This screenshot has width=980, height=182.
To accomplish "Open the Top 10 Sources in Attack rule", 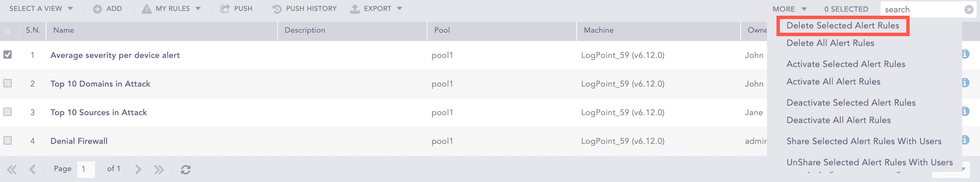I will tap(99, 112).
